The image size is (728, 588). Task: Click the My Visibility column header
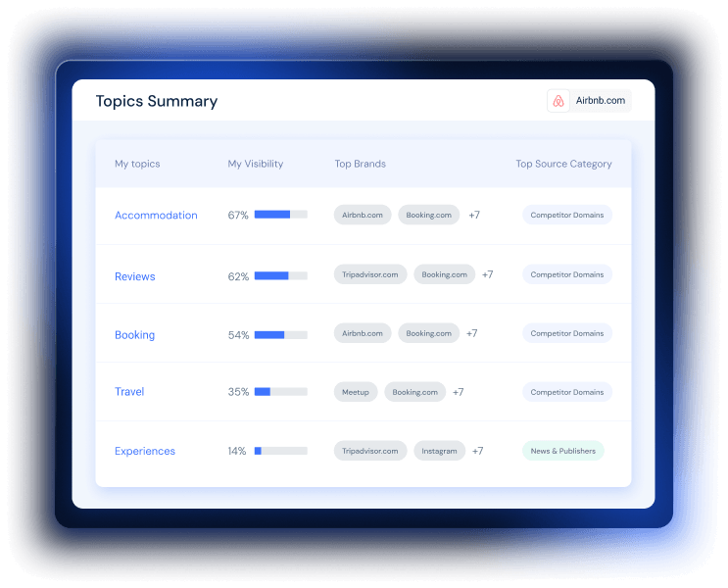pyautogui.click(x=256, y=164)
